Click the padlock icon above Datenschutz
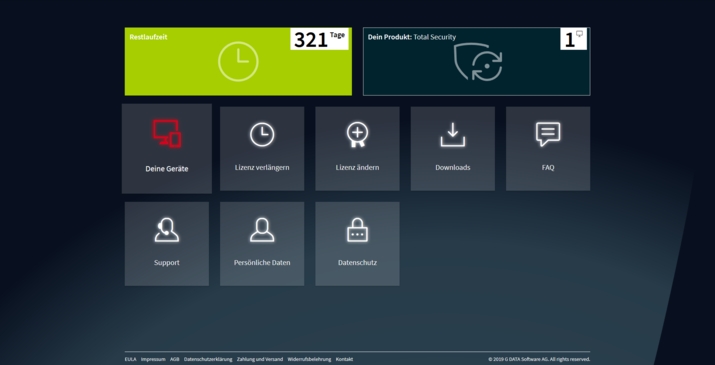The width and height of the screenshot is (715, 365). [x=358, y=229]
